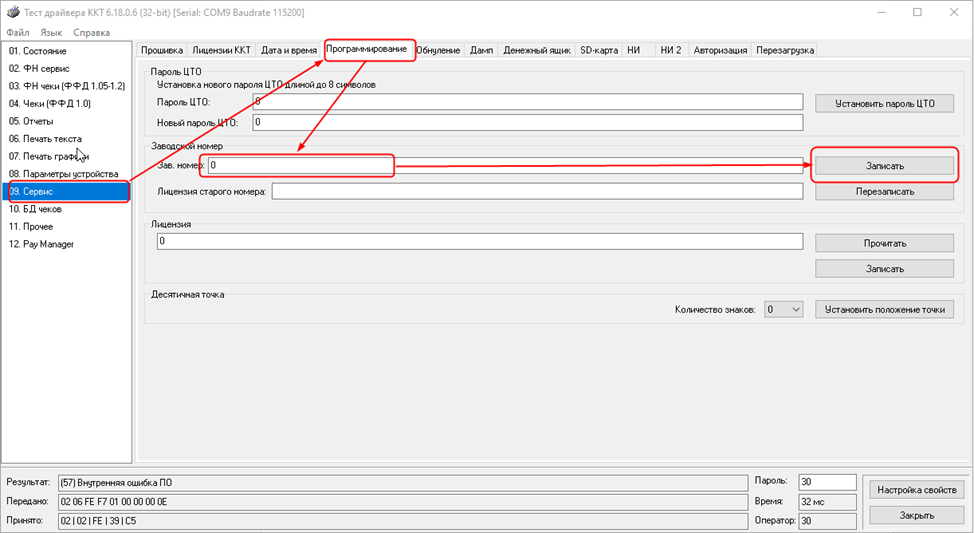Open the SD-карта tab
The height and width of the screenshot is (533, 974).
599,50
